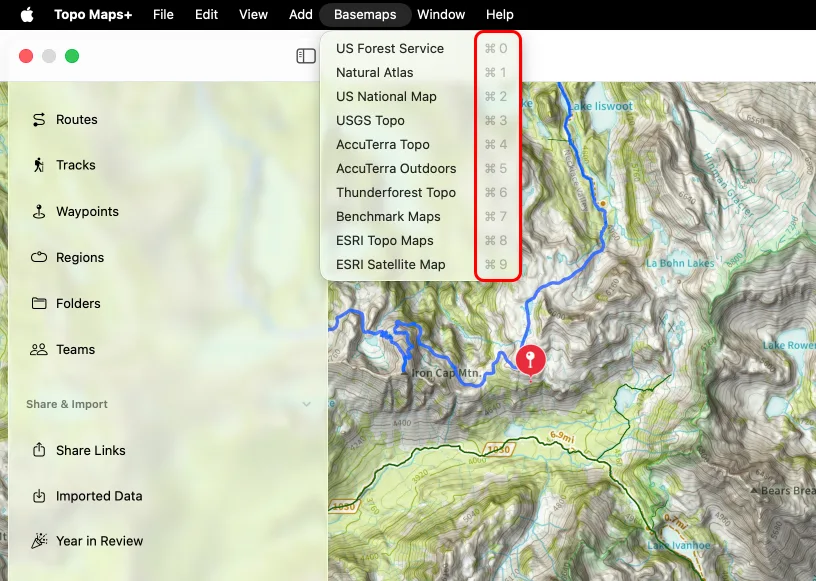Choose ESRI Topo Maps basemap
The image size is (816, 581).
[x=421, y=240]
